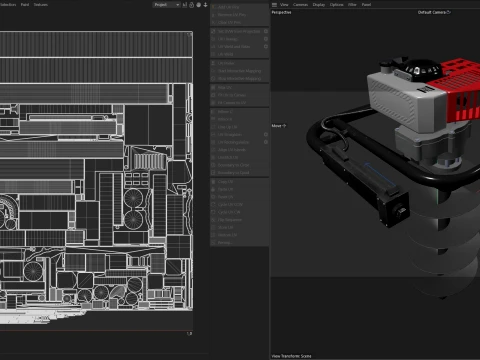Open UV Unwrap options gear

[x=266, y=39]
